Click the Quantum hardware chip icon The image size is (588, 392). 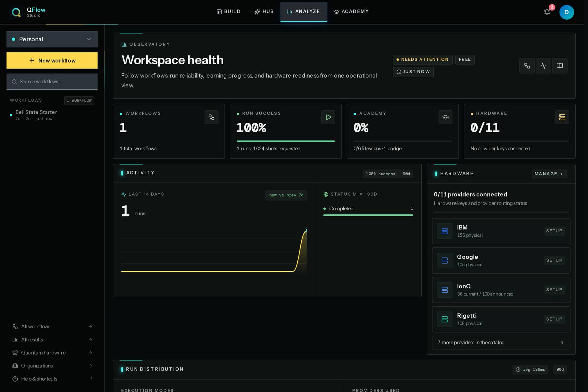[x=15, y=353]
